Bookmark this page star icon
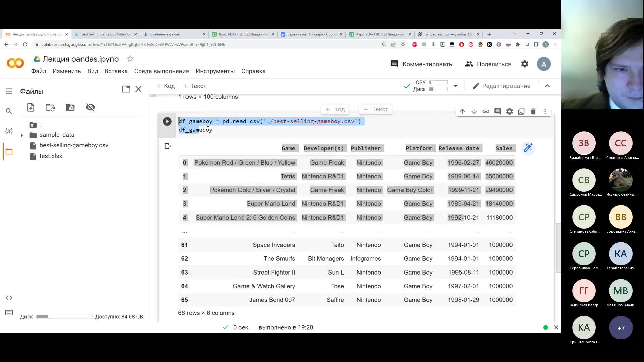This screenshot has height=362, width=644. [x=403, y=44]
